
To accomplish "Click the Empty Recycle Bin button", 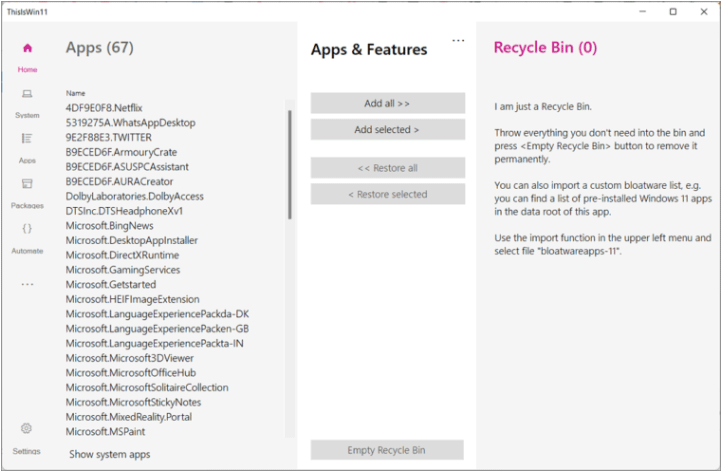I will point(387,450).
